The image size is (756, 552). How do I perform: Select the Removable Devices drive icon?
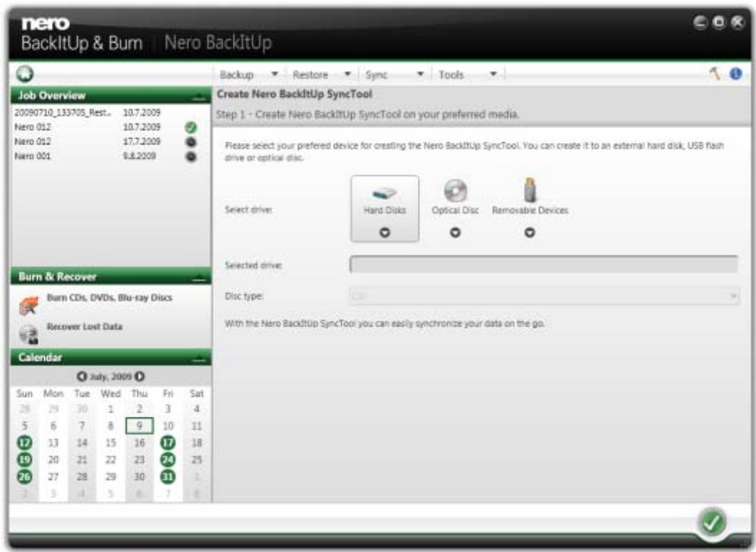530,189
